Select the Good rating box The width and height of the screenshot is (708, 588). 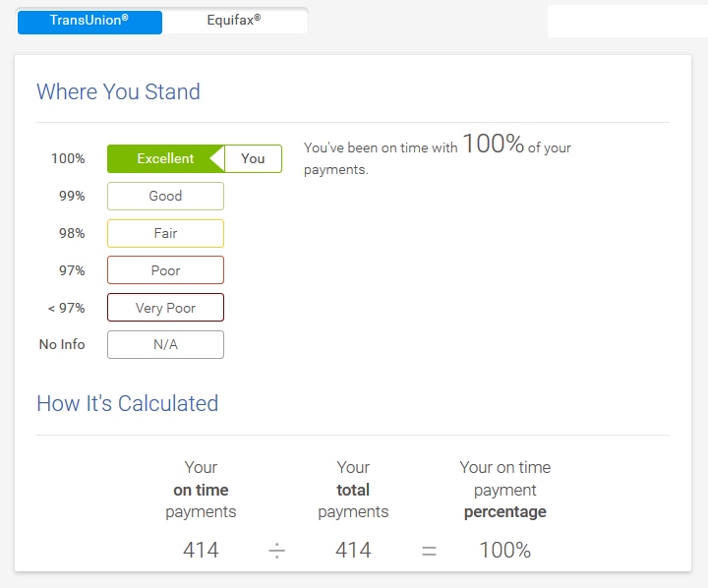165,196
